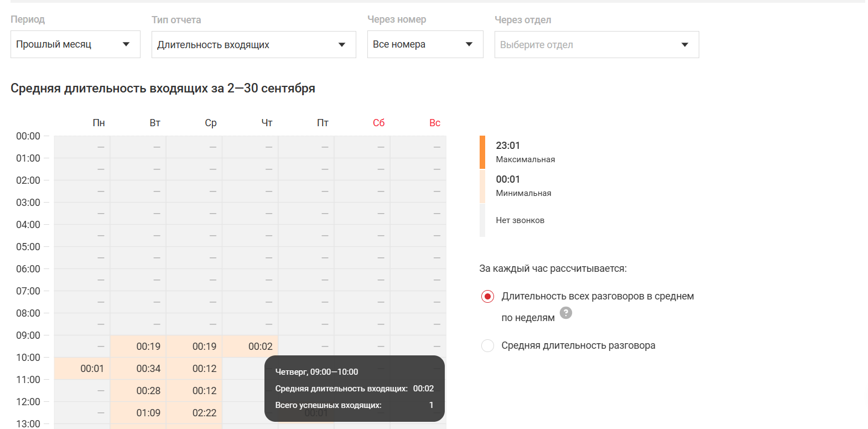Click the 01:09 cell on Tuesday
The image size is (868, 429).
(138, 413)
